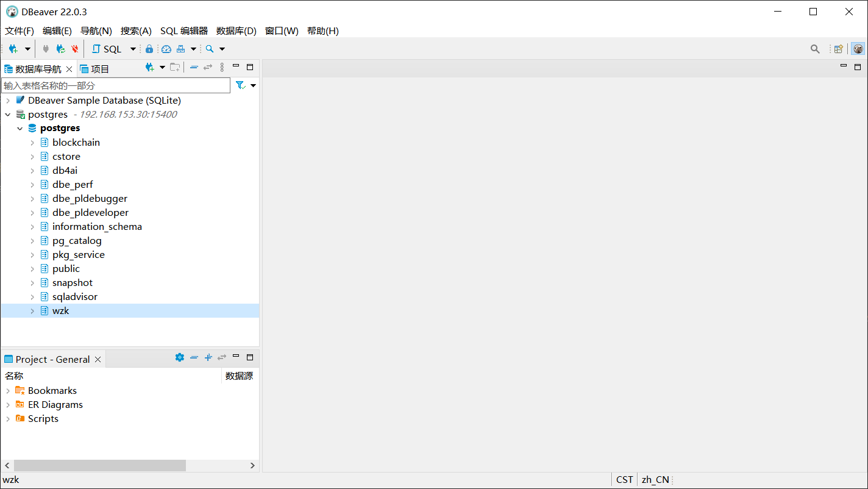The height and width of the screenshot is (489, 868).
Task: Expand the public schema
Action: pos(32,269)
